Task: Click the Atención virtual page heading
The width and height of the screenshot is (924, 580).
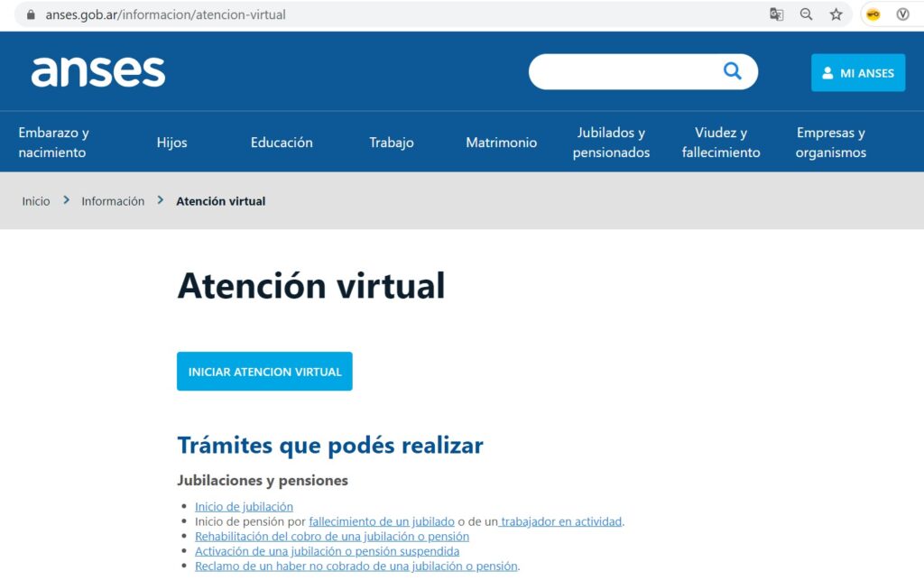Action: tap(311, 286)
